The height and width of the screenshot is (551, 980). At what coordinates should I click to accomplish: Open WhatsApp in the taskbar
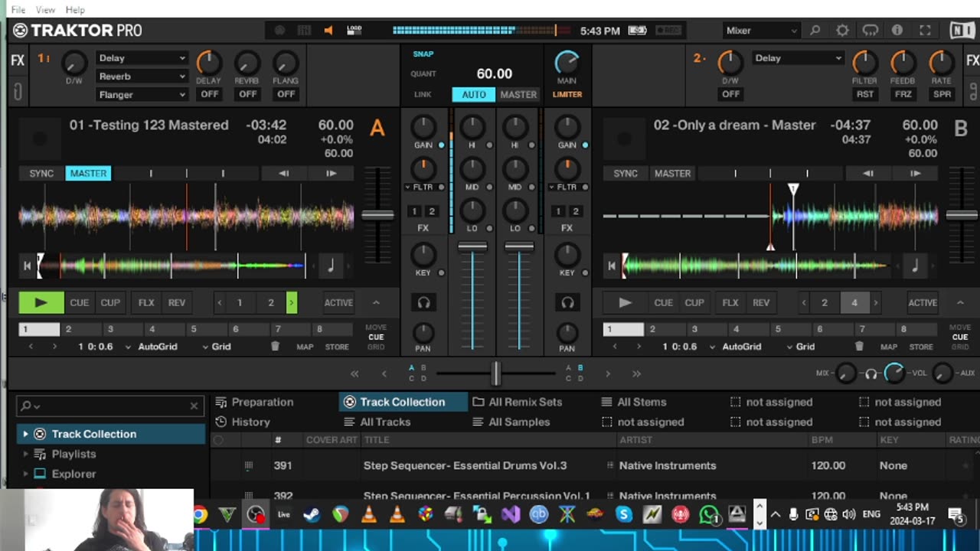tap(709, 514)
